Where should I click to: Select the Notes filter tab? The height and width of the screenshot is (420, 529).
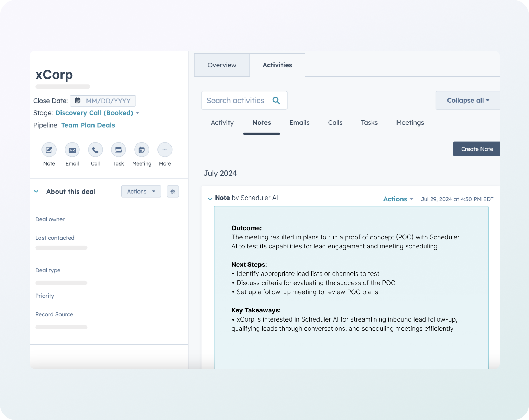pos(262,123)
